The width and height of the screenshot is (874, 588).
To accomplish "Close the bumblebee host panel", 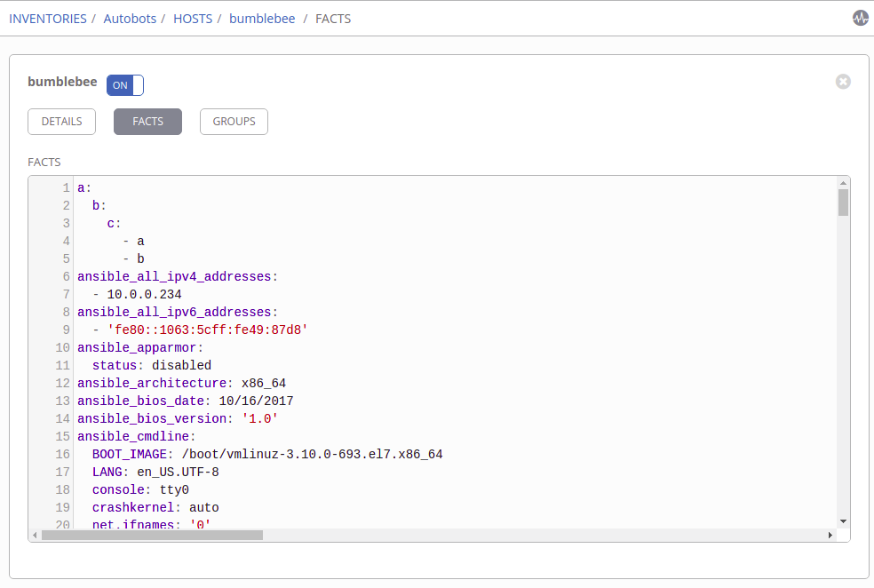I will (843, 82).
